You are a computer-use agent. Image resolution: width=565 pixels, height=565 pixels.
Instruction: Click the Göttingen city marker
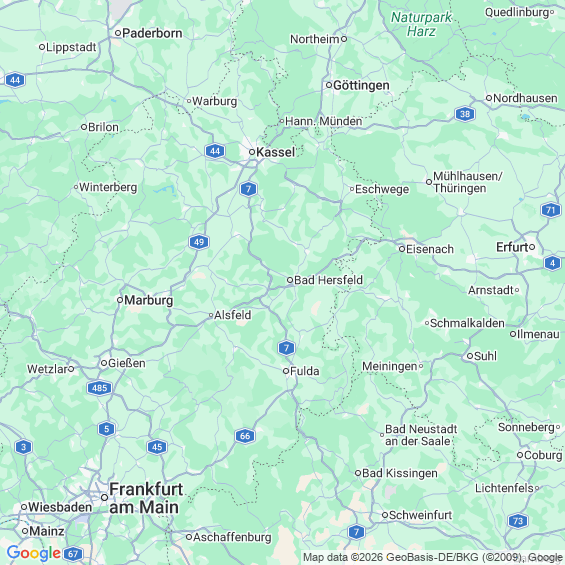pyautogui.click(x=329, y=85)
